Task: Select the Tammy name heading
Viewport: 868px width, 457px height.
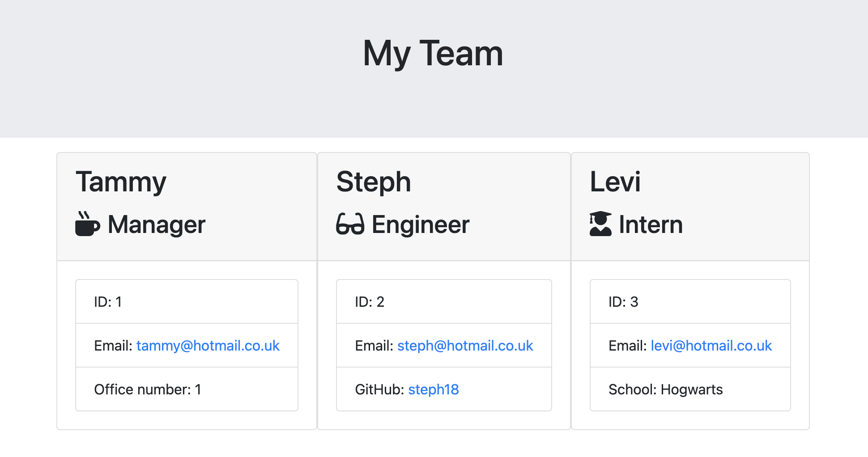Action: click(121, 182)
